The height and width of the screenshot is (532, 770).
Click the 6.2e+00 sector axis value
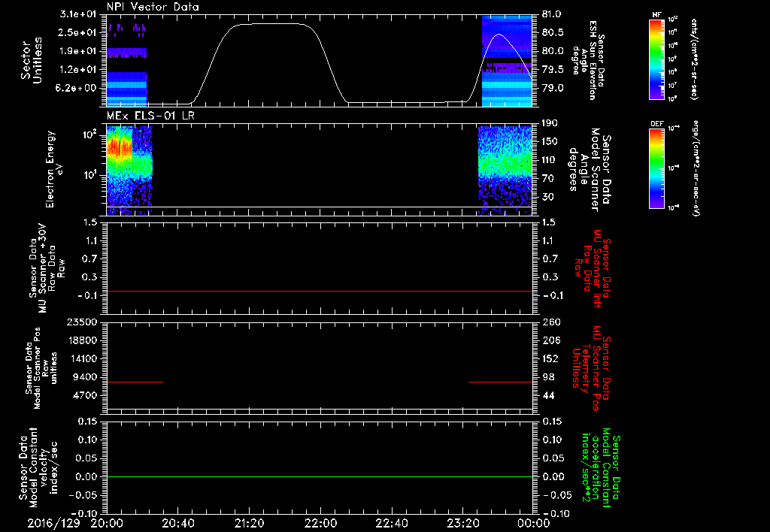click(77, 88)
